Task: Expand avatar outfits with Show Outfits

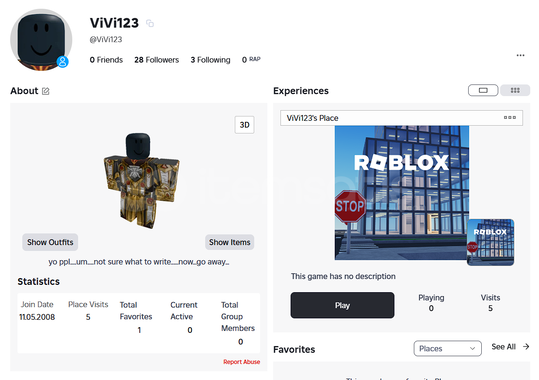Action: coord(50,242)
